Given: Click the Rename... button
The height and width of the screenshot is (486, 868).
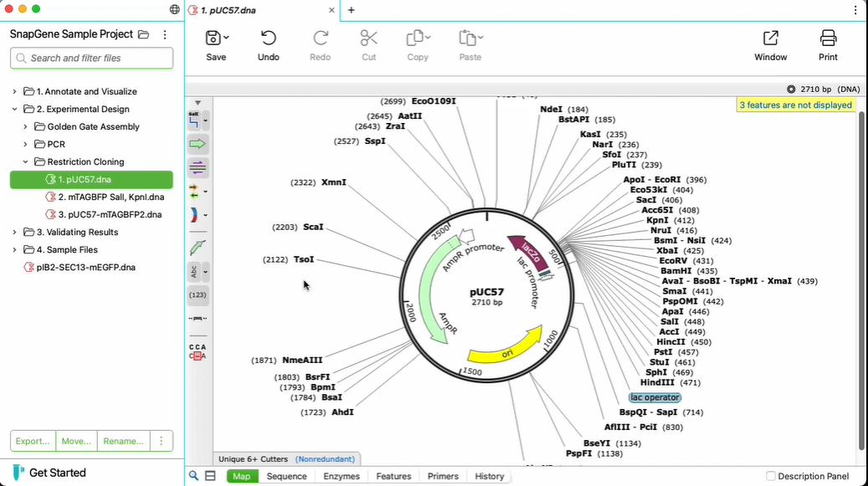Looking at the screenshot, I should click(123, 441).
